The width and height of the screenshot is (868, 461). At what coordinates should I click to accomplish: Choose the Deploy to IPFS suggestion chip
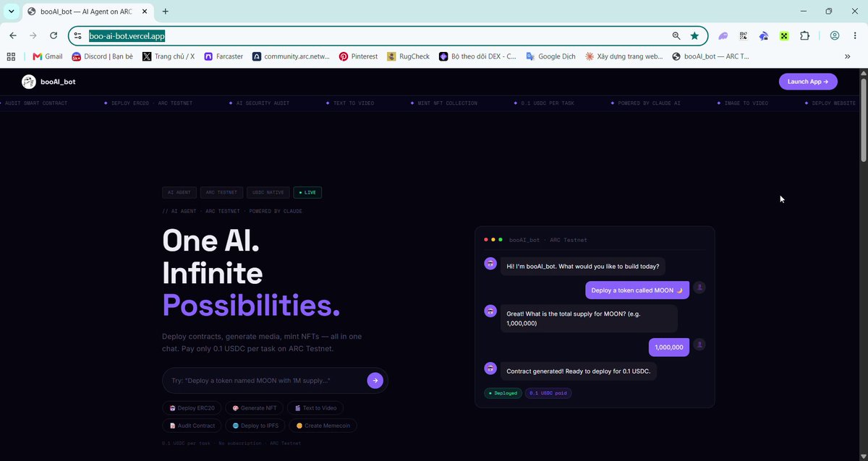pos(255,426)
